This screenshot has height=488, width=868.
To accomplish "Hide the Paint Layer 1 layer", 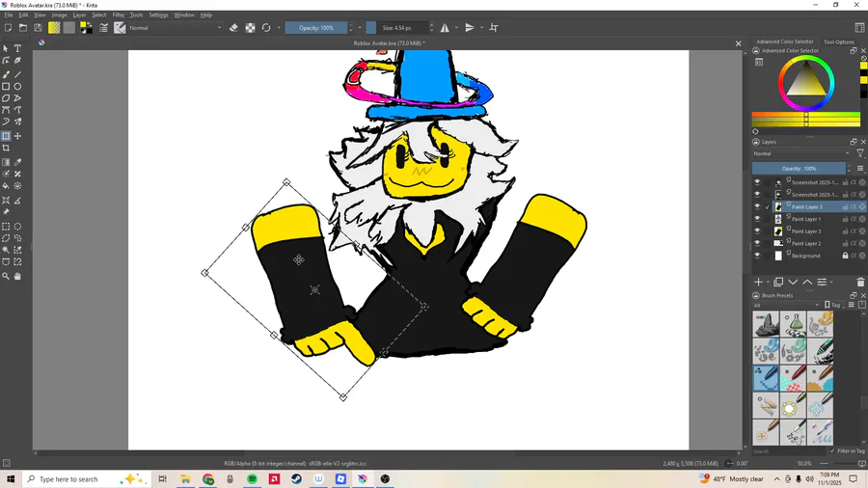I will pos(757,219).
